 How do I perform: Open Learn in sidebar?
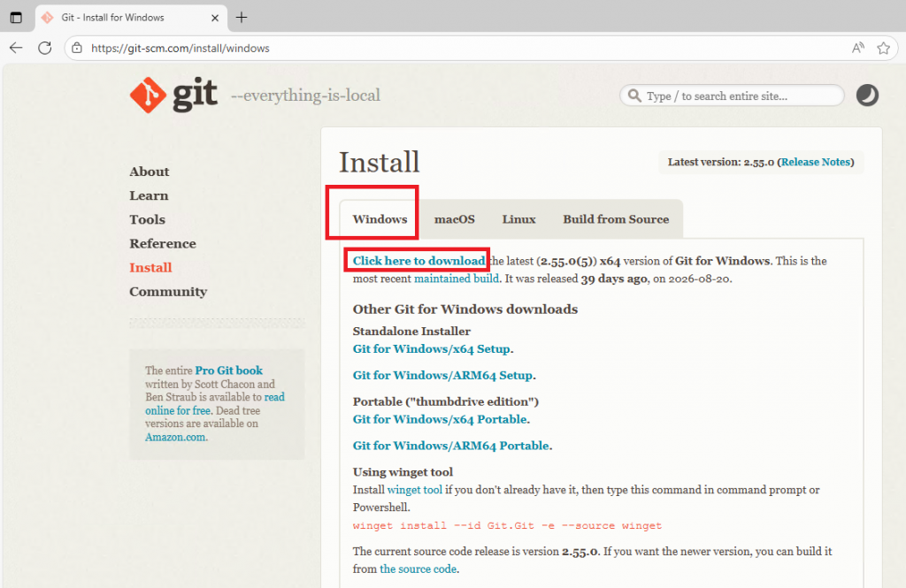(149, 195)
